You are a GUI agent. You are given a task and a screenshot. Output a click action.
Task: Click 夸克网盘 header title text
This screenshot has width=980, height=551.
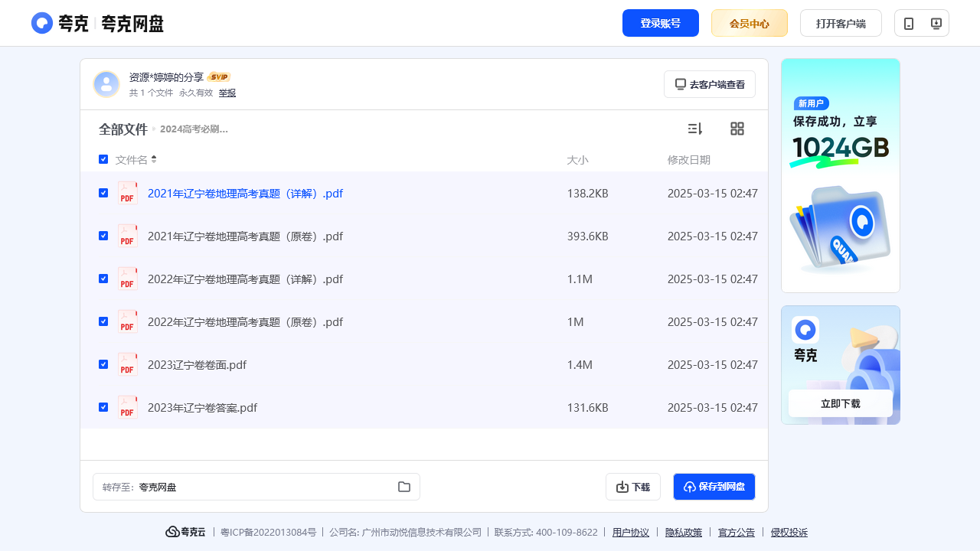[x=132, y=24]
